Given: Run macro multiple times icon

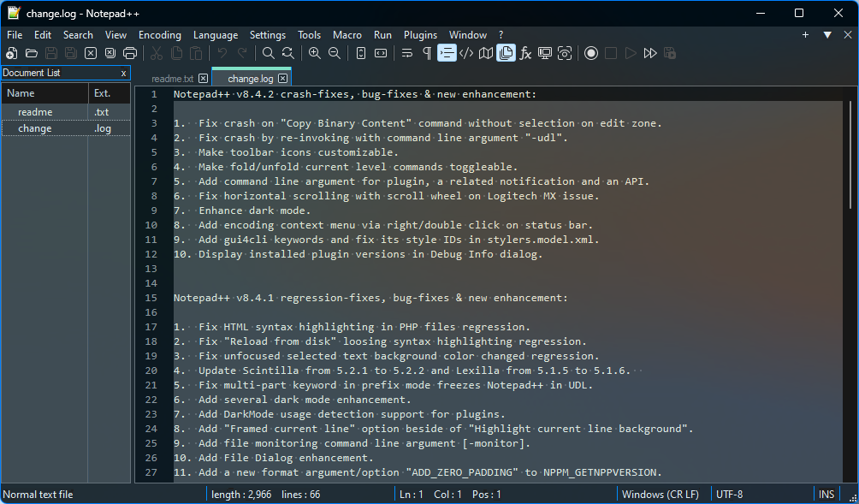Looking at the screenshot, I should click(650, 53).
